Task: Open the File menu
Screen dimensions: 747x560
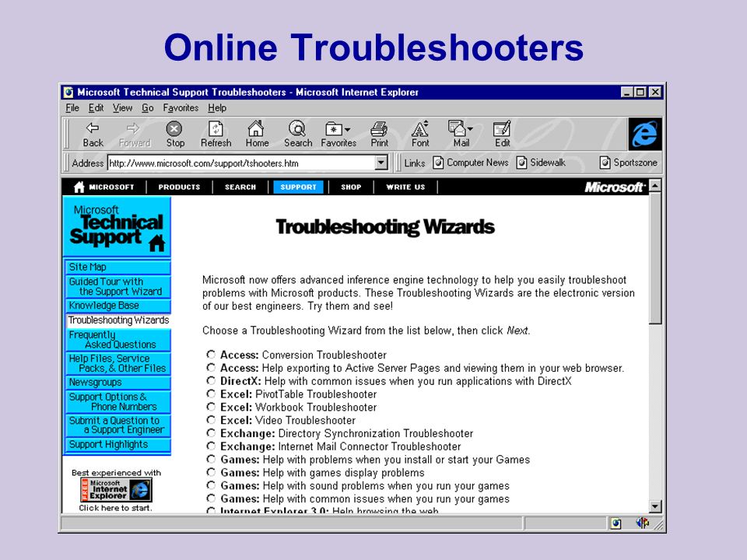Action: [x=72, y=108]
